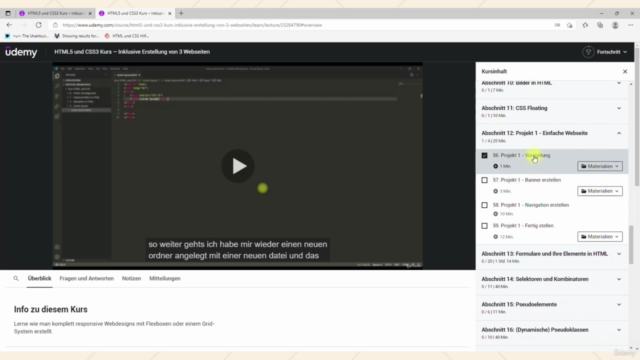Open Showing results for bookmark
Image resolution: width=640 pixels, height=360 pixels.
click(x=77, y=36)
